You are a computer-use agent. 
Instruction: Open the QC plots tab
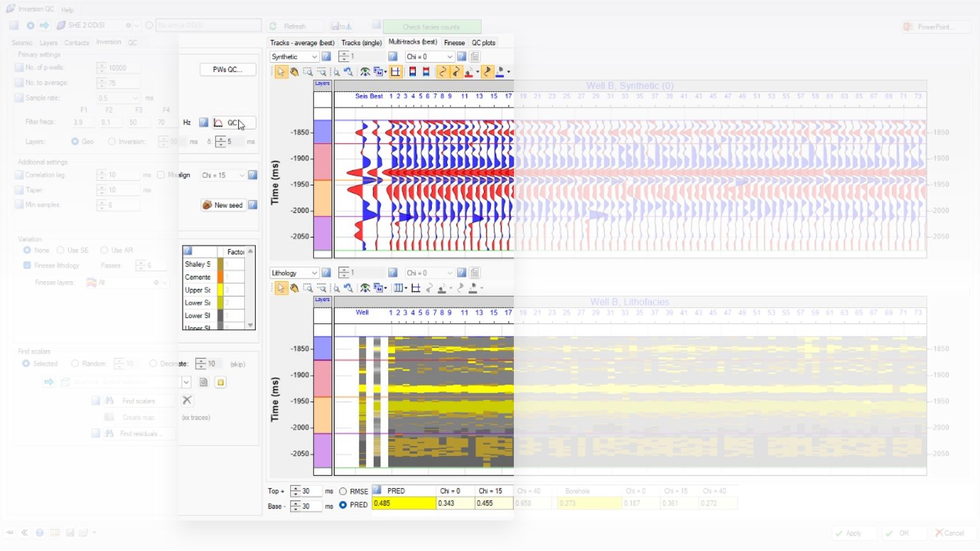point(483,43)
